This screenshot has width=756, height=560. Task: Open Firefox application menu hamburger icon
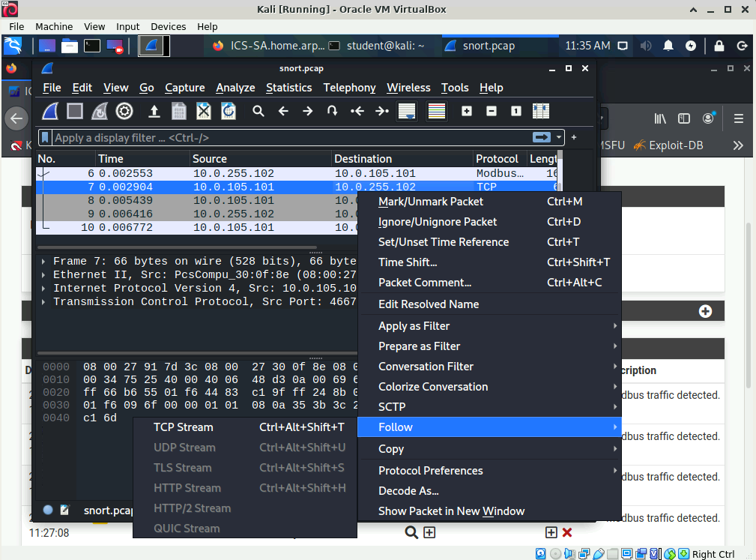[x=739, y=118]
